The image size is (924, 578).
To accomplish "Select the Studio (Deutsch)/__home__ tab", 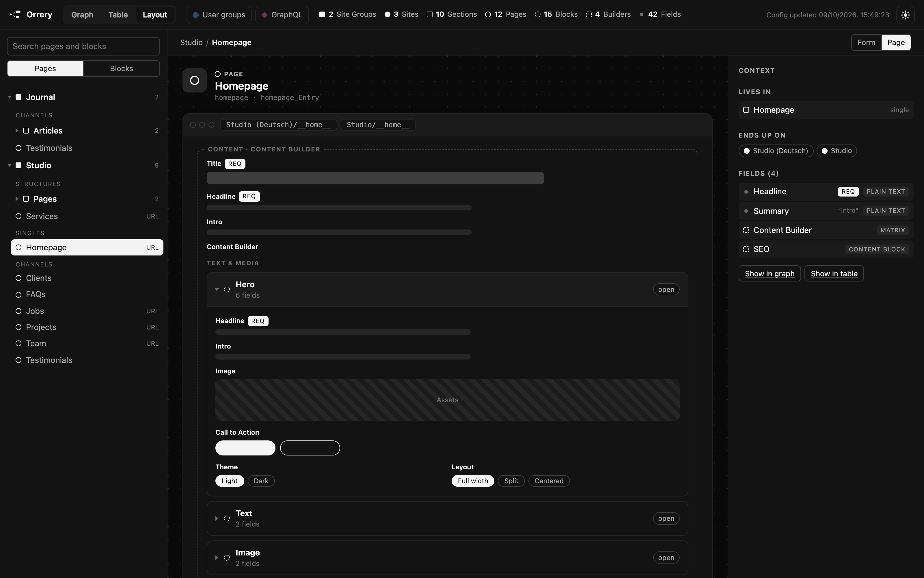I will pos(278,125).
